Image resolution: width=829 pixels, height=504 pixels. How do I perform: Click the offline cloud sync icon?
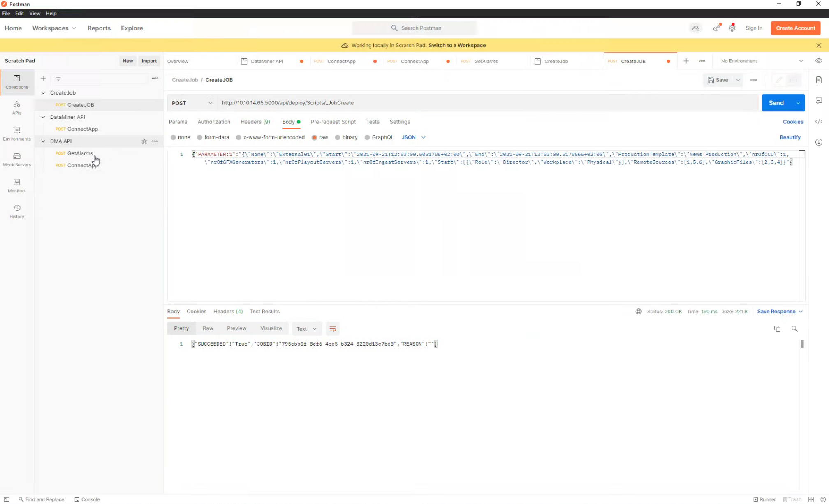point(696,28)
